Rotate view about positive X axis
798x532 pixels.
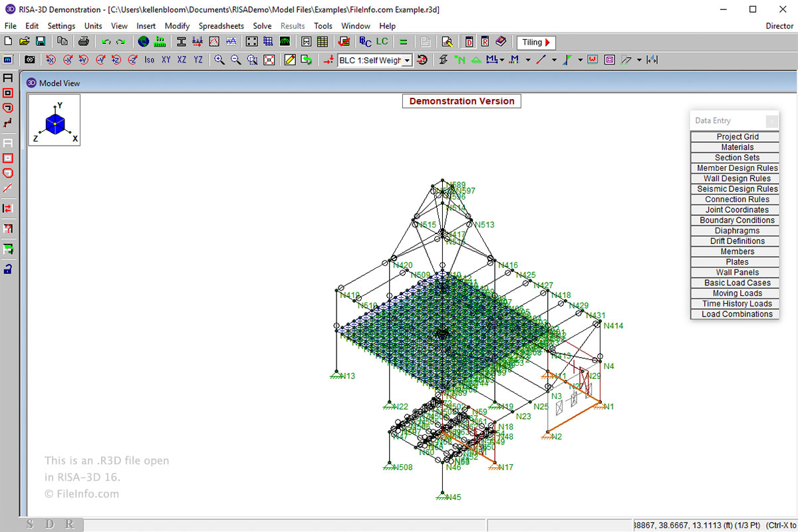(51, 60)
